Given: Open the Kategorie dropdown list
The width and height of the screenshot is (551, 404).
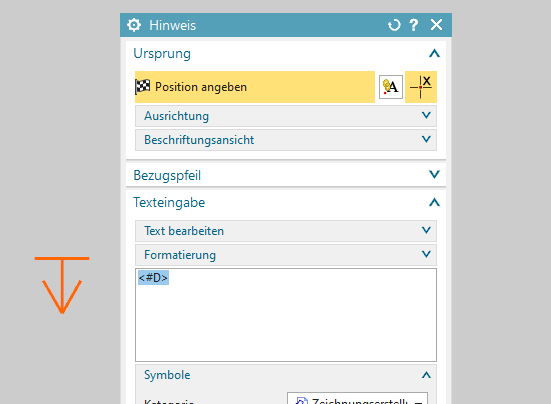Looking at the screenshot, I should click(x=357, y=399).
